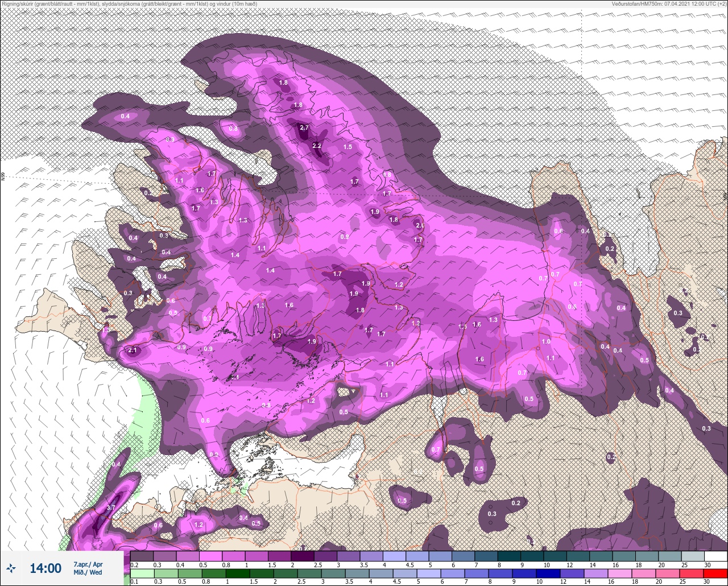Click the 2.7 precipitation peak on the map
The height and width of the screenshot is (586, 728).
304,127
